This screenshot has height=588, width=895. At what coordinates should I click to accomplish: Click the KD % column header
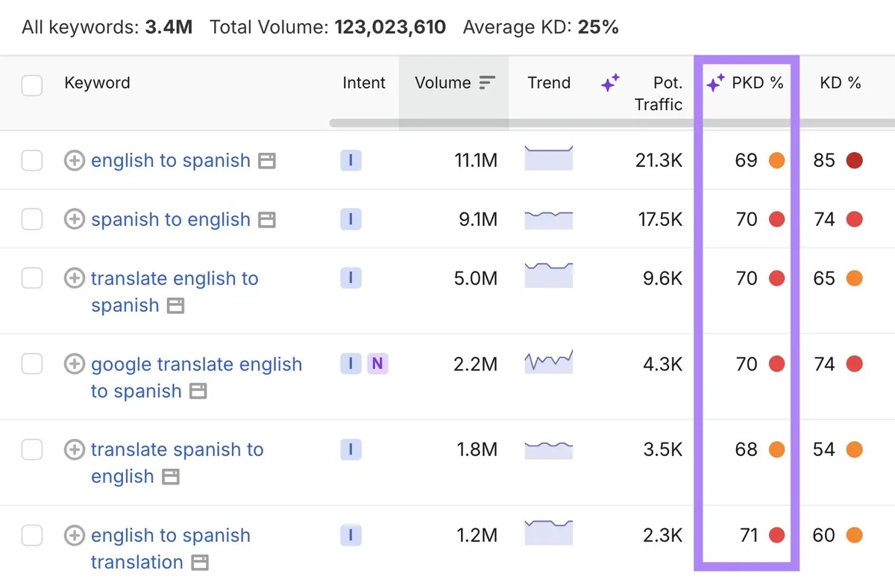pos(841,83)
